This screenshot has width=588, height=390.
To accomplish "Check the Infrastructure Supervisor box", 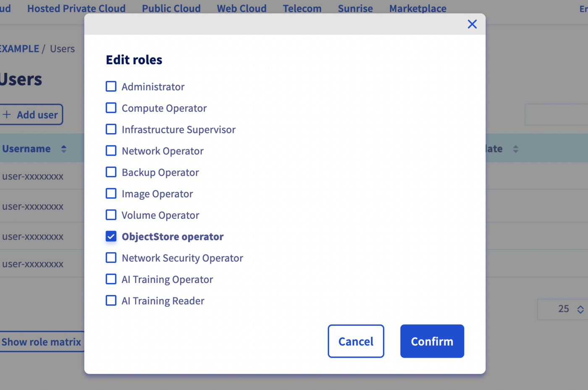I will (111, 129).
